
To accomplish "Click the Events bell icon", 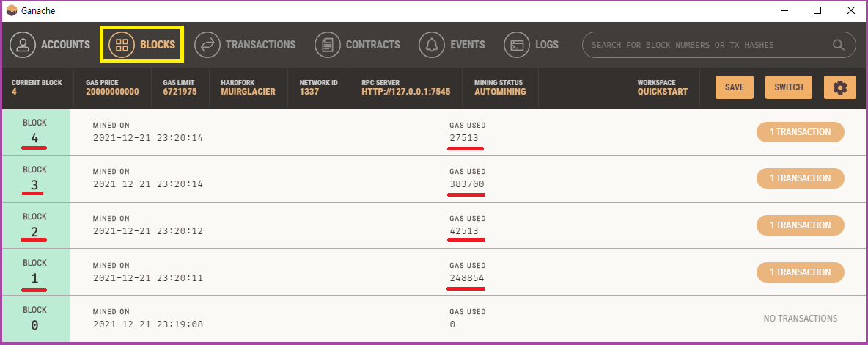I will coord(432,45).
